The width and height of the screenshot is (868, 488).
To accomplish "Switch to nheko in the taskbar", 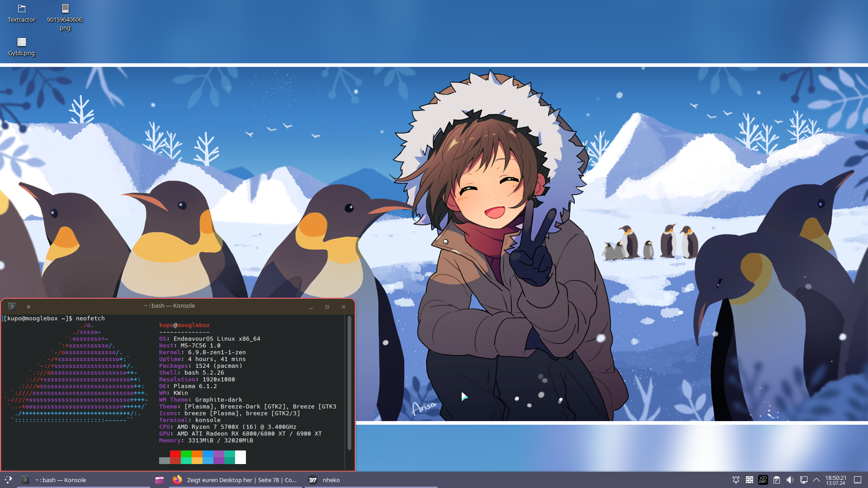I will point(371,480).
